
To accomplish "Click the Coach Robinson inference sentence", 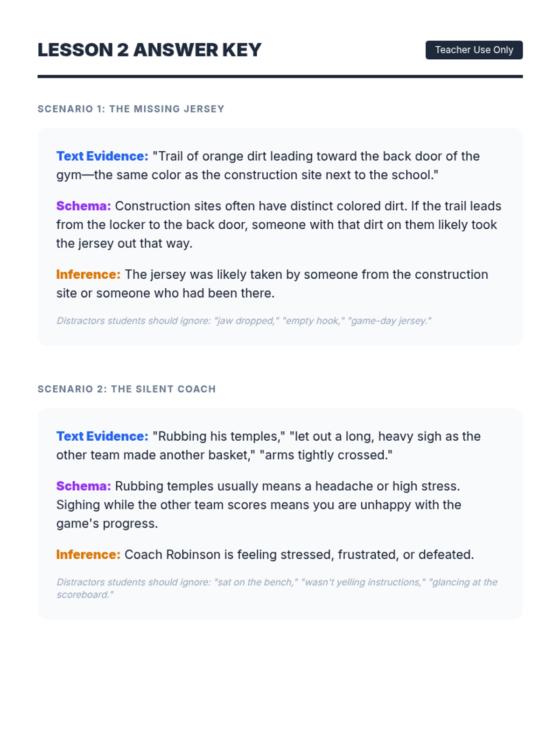I will [x=299, y=555].
